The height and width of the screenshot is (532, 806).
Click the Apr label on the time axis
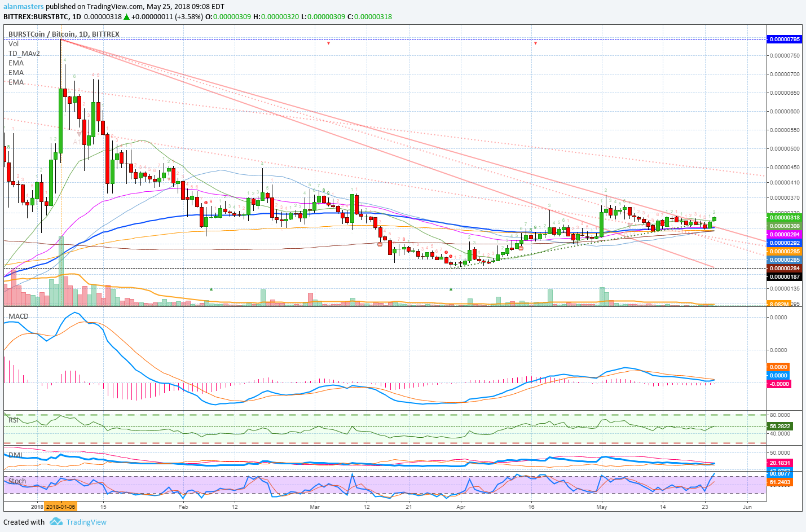click(x=461, y=507)
